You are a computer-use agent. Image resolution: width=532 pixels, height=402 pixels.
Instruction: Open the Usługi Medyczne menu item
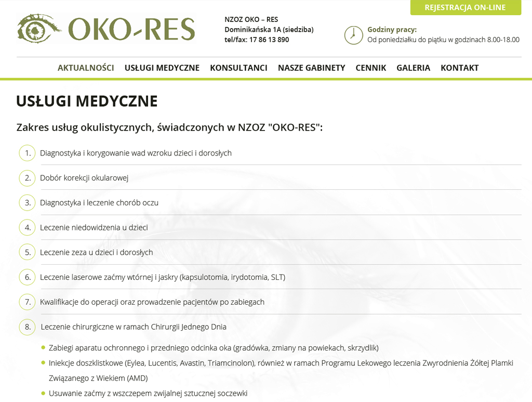(x=162, y=68)
